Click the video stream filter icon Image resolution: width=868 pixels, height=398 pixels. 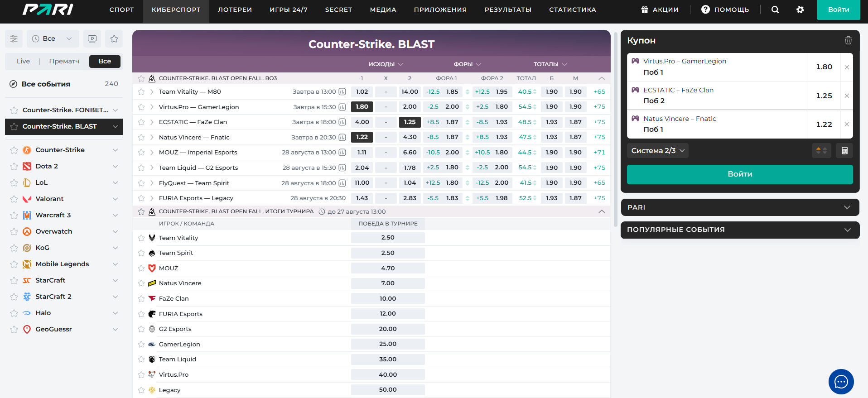(x=92, y=39)
